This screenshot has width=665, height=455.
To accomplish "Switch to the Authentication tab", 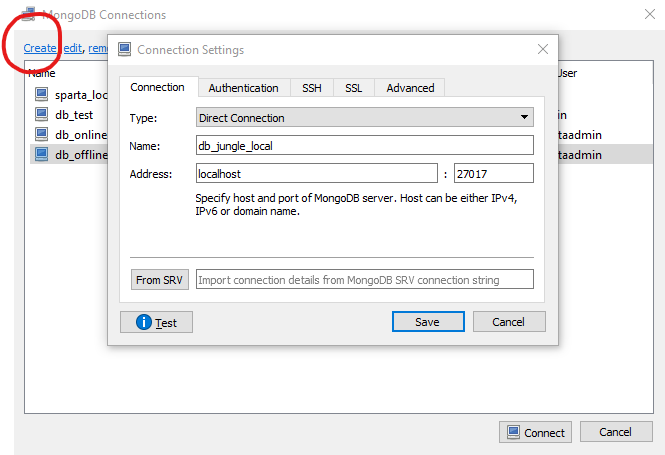I will [x=243, y=88].
